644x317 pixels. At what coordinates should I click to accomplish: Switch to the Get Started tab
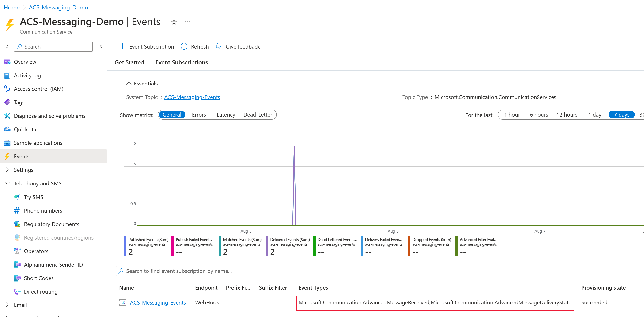point(129,62)
